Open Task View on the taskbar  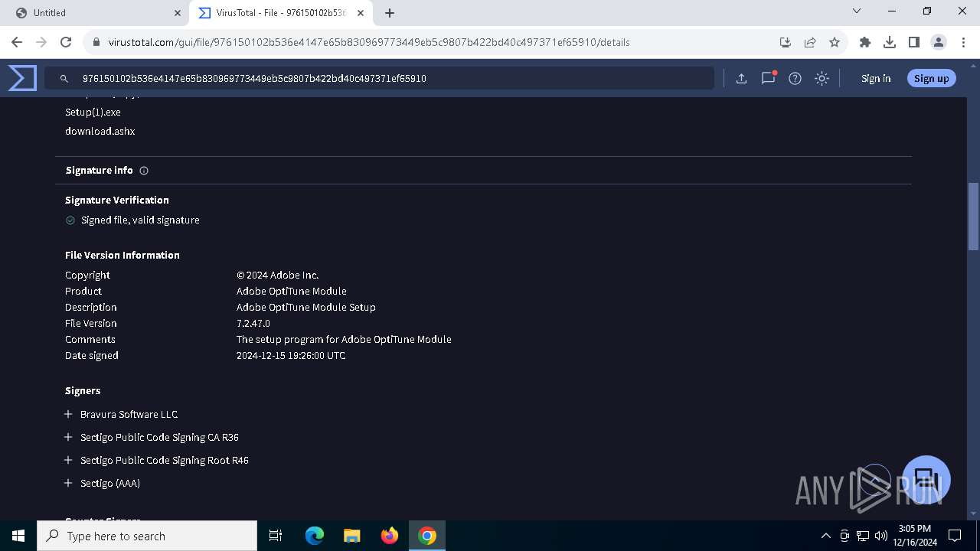276,536
